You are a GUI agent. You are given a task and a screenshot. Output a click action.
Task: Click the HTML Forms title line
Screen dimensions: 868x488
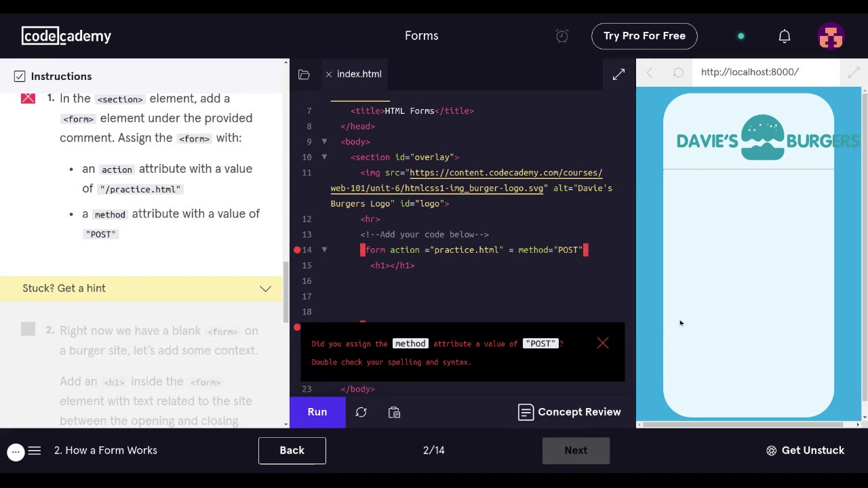click(x=412, y=110)
